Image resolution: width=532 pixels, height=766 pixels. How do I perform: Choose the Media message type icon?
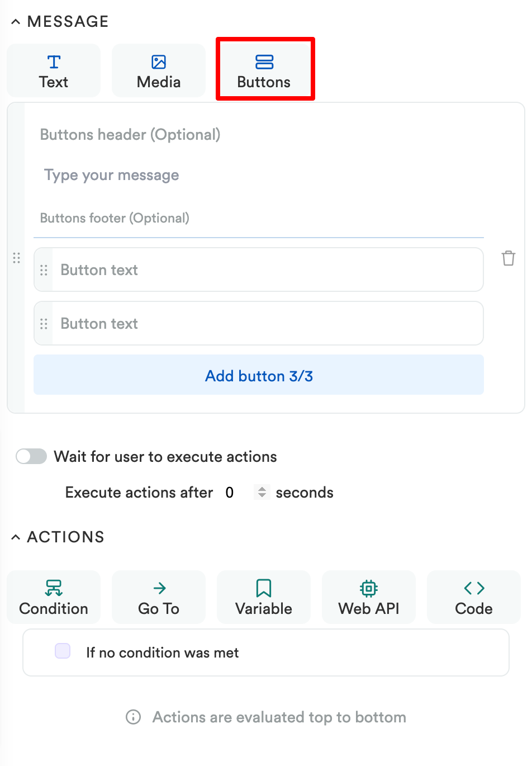click(x=159, y=62)
